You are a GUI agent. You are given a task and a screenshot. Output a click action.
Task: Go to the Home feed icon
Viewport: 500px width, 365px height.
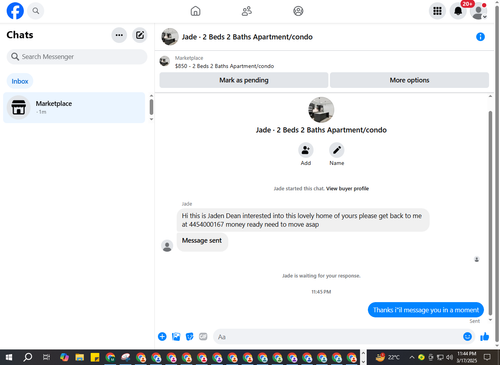[195, 11]
